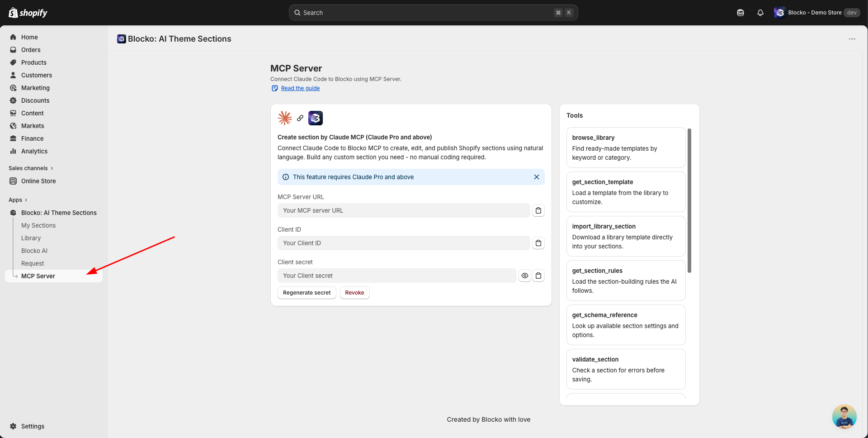Select the get_section_rules tool card
This screenshot has width=868, height=438.
(x=626, y=281)
